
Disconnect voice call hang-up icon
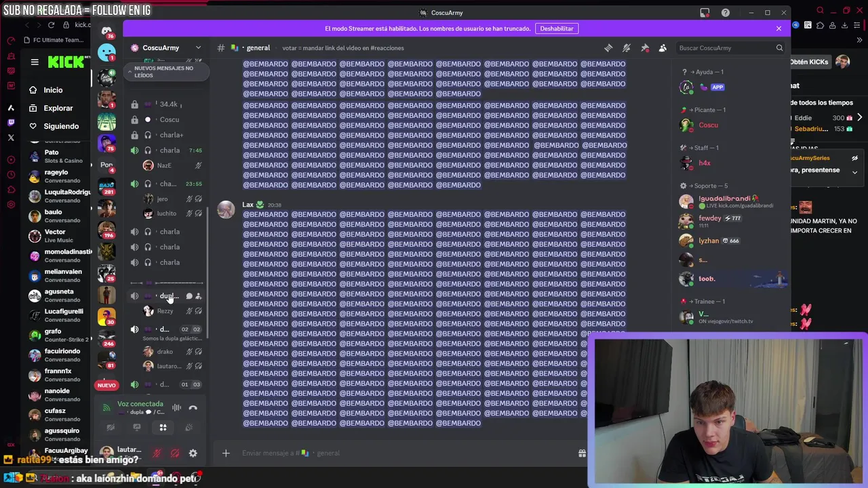[x=193, y=407]
